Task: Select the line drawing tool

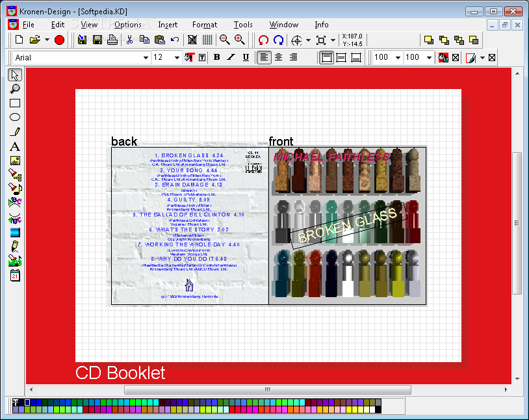Action: coord(15,132)
